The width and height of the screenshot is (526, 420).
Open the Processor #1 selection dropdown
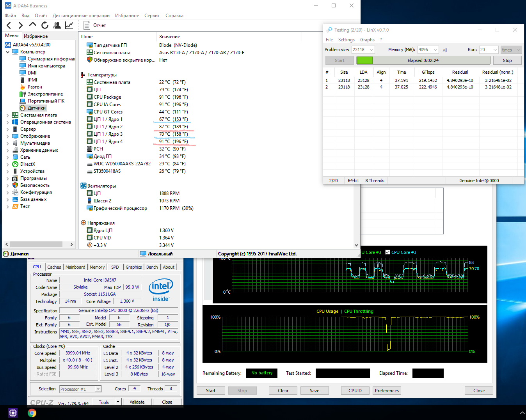(x=98, y=389)
